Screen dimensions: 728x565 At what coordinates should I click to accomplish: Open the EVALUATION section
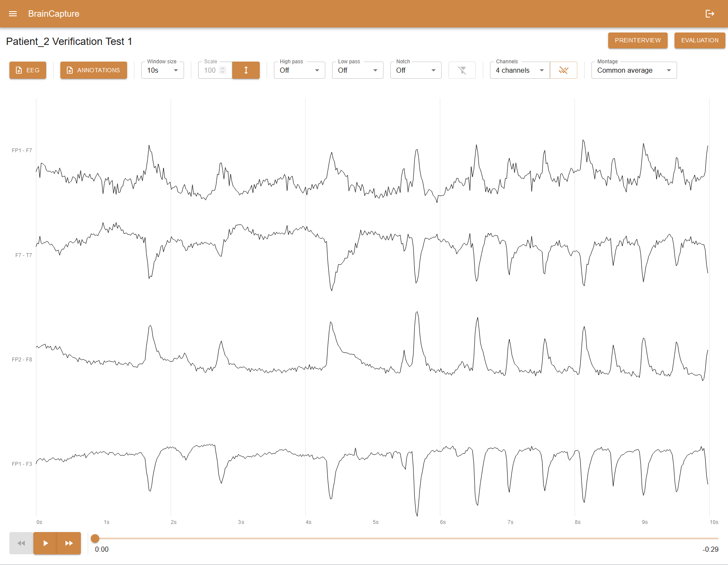pos(699,40)
